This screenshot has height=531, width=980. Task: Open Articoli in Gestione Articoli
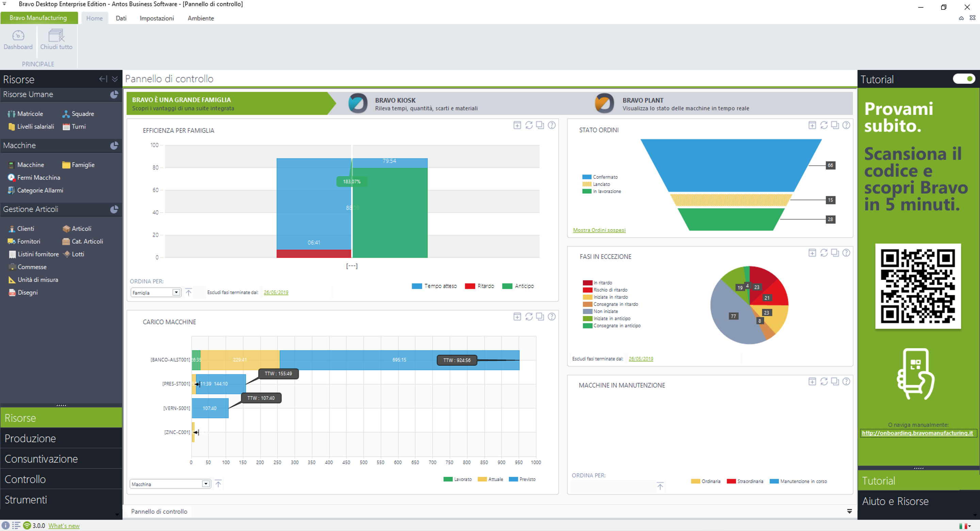[x=77, y=228]
